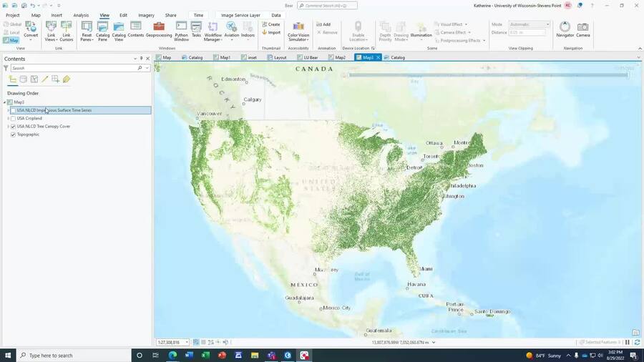Open the map scale dropdown

point(187,343)
